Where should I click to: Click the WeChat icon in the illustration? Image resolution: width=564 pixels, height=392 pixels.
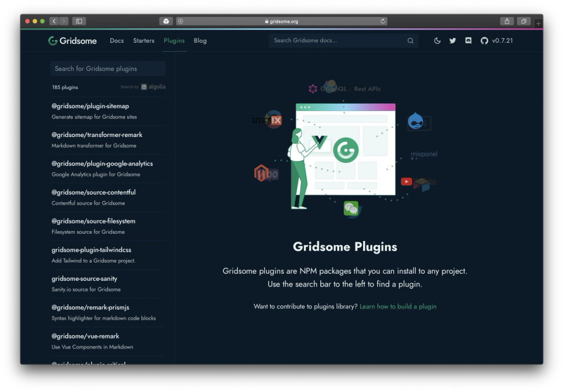tap(351, 208)
